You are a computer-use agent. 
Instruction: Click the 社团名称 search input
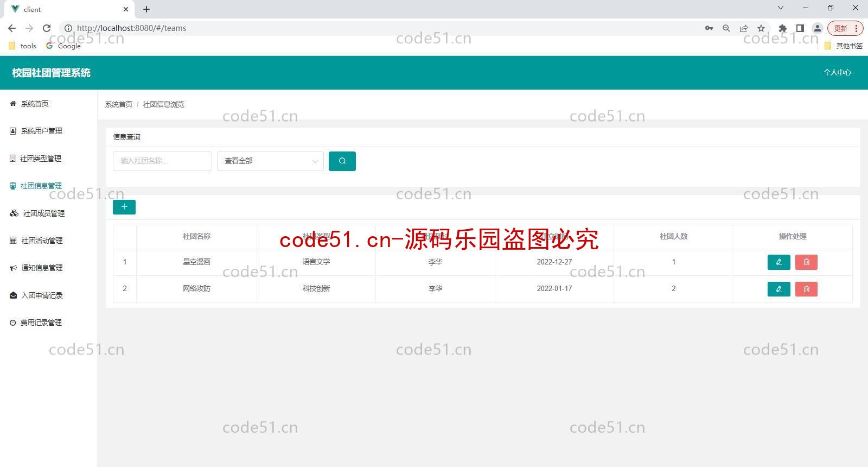pyautogui.click(x=162, y=161)
